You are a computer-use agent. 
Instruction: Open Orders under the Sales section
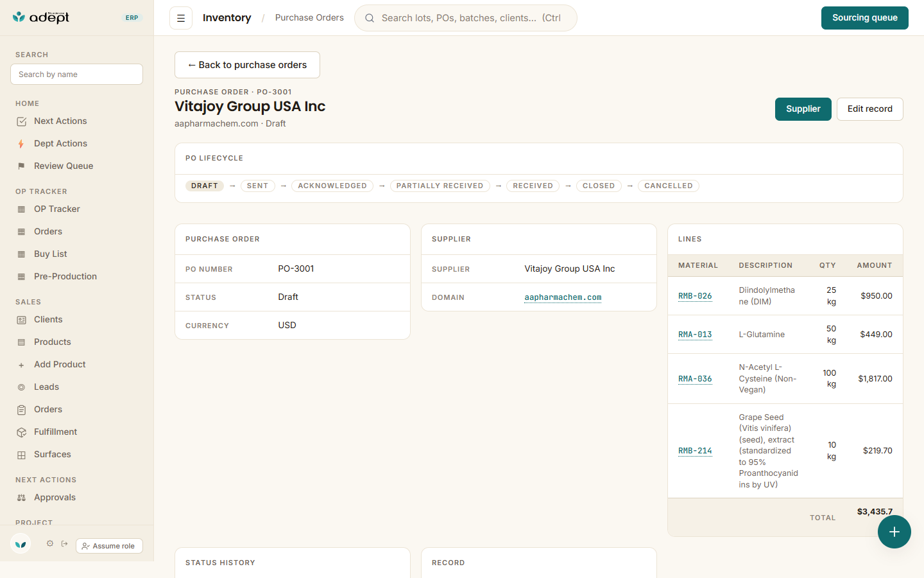point(77,409)
